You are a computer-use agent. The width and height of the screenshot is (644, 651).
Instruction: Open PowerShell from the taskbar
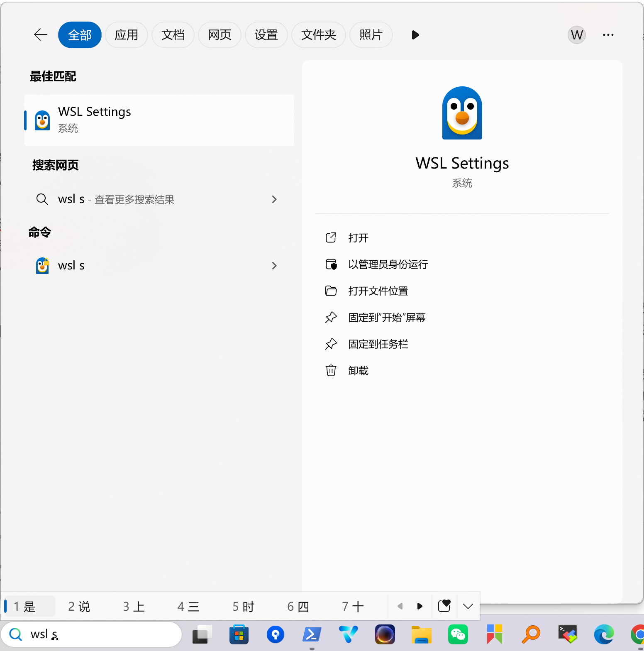click(312, 634)
